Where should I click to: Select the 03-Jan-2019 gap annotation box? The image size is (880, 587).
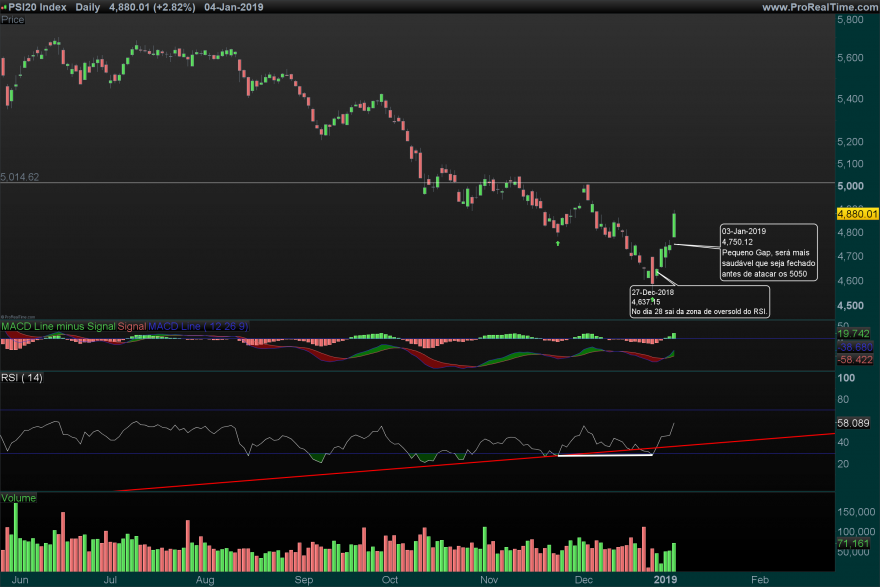click(768, 253)
